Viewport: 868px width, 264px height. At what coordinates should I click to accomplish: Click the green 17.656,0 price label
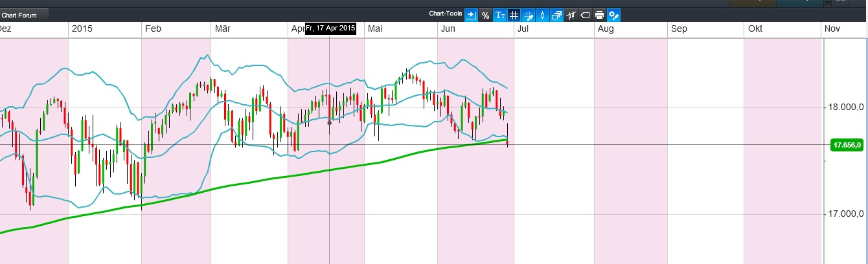[x=847, y=145]
